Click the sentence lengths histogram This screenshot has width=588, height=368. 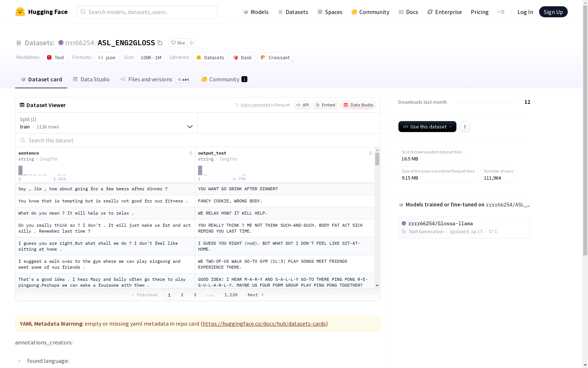click(42, 170)
